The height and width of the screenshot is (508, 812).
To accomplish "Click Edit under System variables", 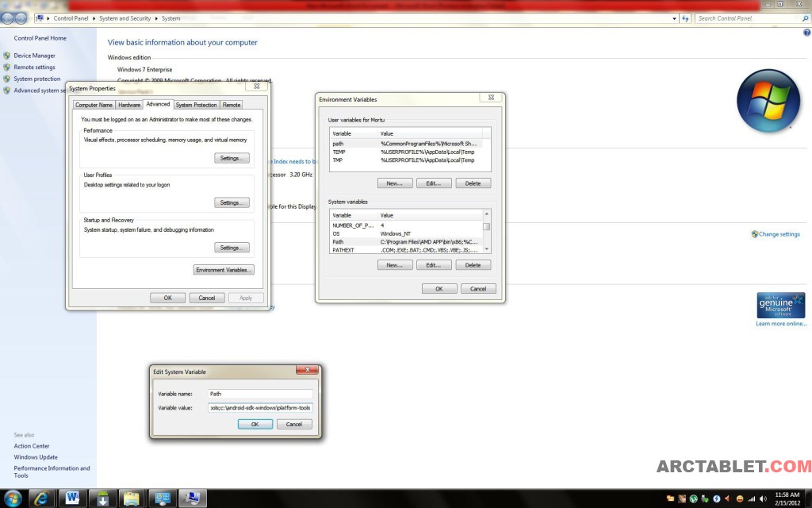I will tap(434, 265).
